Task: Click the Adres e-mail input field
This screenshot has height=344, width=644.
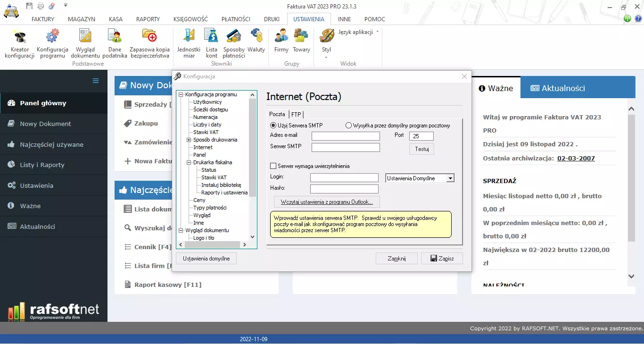Action: pyautogui.click(x=346, y=136)
